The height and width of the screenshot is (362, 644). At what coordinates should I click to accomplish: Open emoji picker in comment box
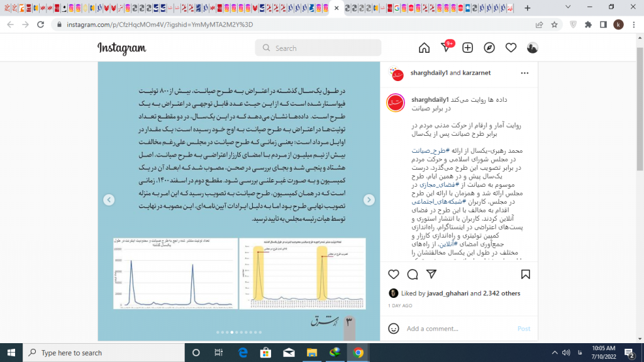(394, 329)
